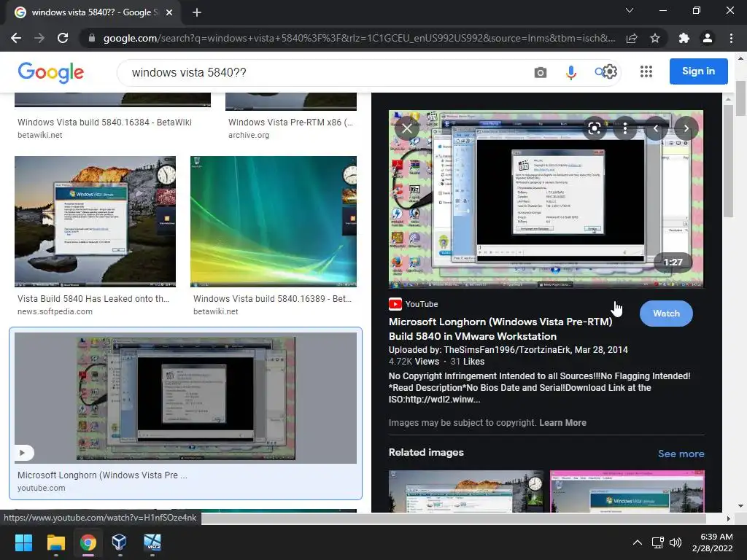Image resolution: width=747 pixels, height=560 pixels.
Task: Start voice search with the microphone icon
Action: [570, 72]
